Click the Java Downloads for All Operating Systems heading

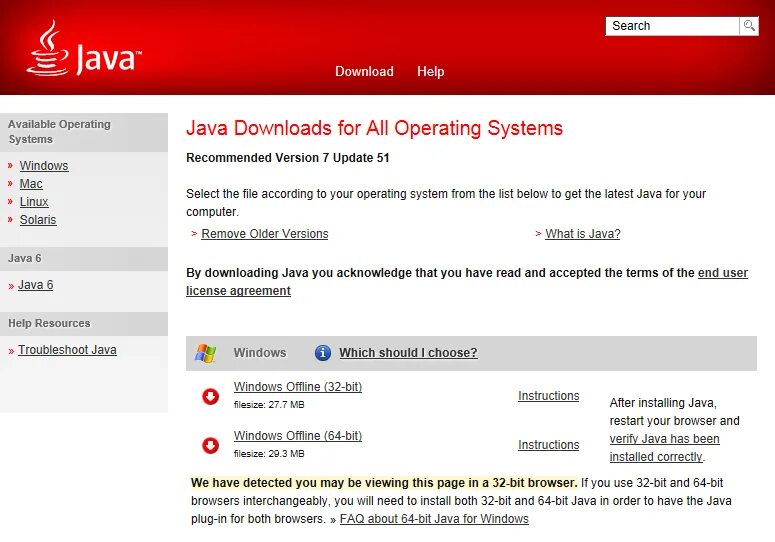(374, 128)
